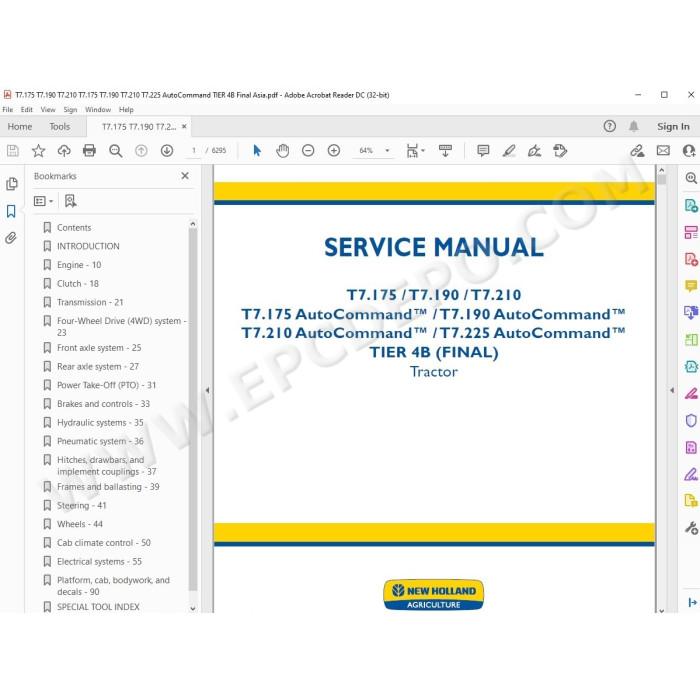700x700 pixels.
Task: Open More Tools wrench icon
Action: pyautogui.click(x=691, y=528)
